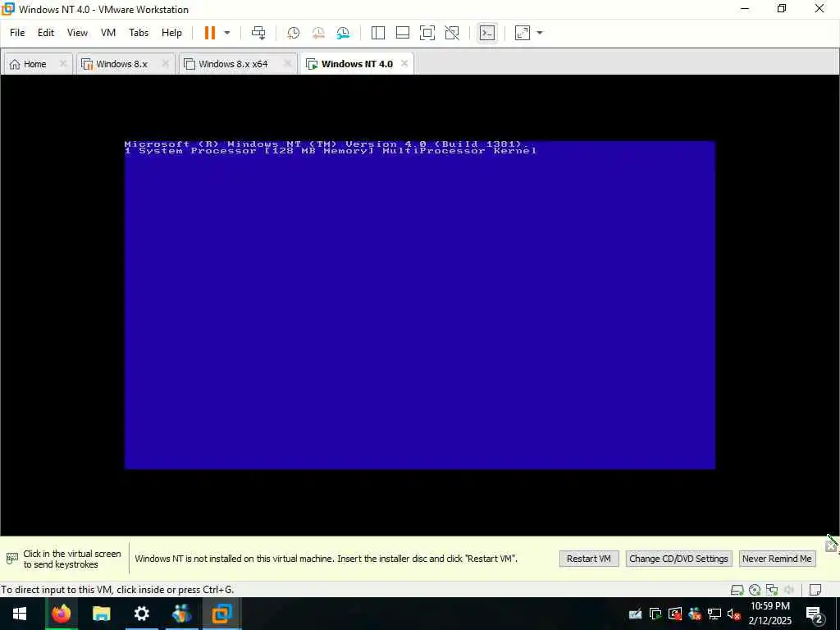Toggle the thumbnail bar view
The height and width of the screenshot is (630, 840).
click(x=402, y=33)
